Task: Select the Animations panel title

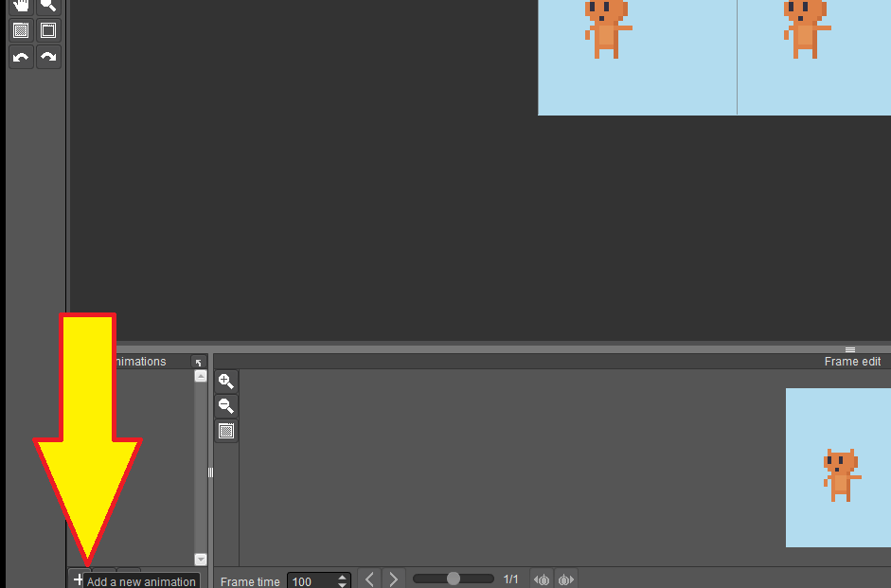Action: [142, 361]
